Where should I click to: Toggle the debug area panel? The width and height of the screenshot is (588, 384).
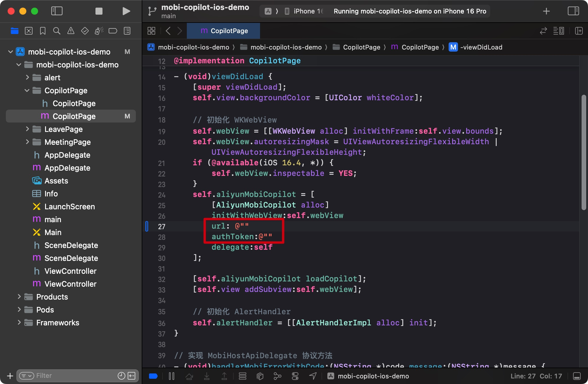click(x=577, y=376)
